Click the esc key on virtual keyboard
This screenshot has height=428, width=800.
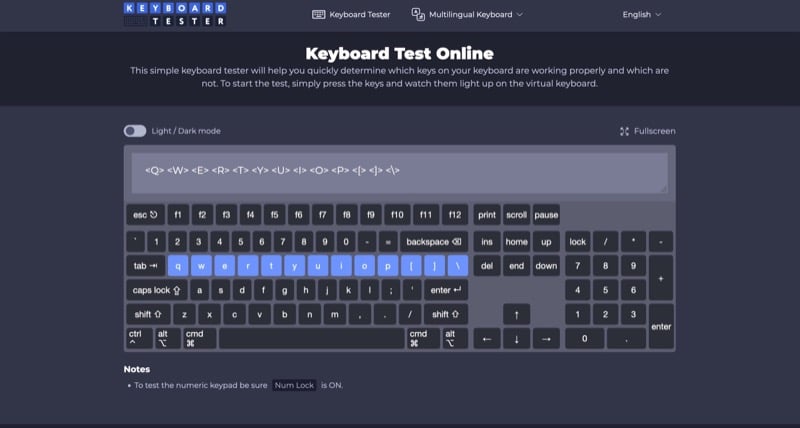(145, 215)
